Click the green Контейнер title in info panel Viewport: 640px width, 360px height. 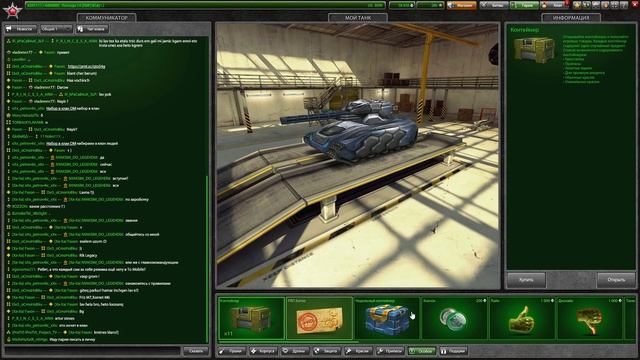click(524, 30)
